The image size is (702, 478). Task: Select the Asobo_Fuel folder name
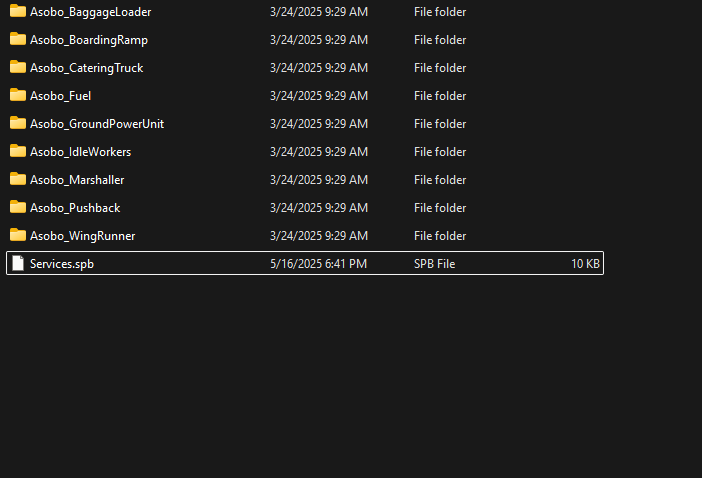(60, 96)
